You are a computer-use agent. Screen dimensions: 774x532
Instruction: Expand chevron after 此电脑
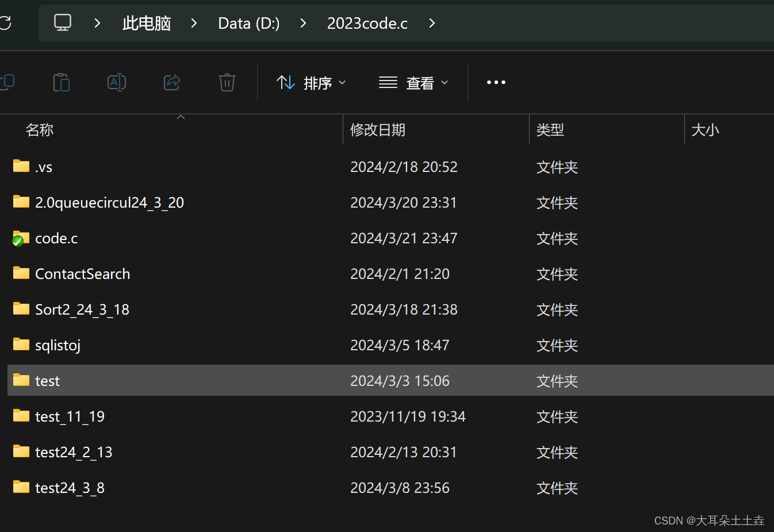pos(194,23)
